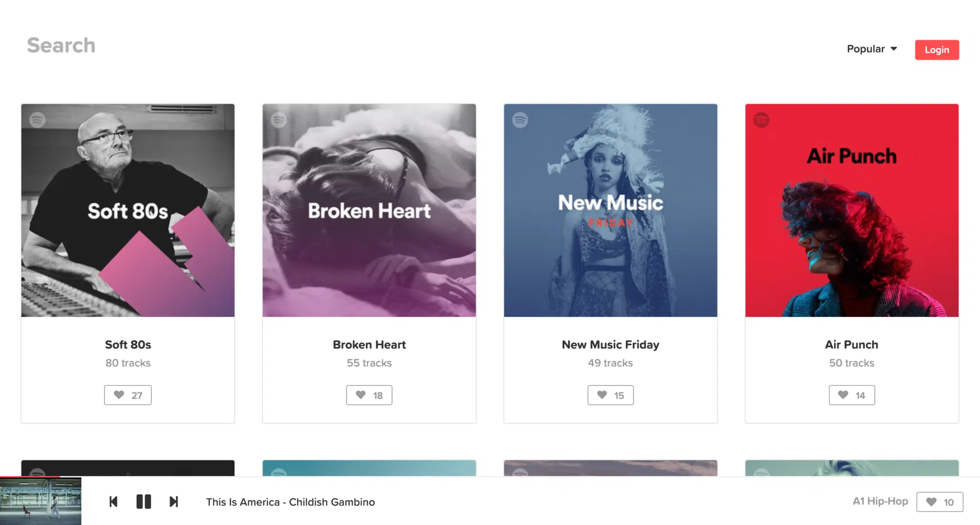This screenshot has height=525, width=980.
Task: Skip back to the previous track
Action: click(113, 501)
